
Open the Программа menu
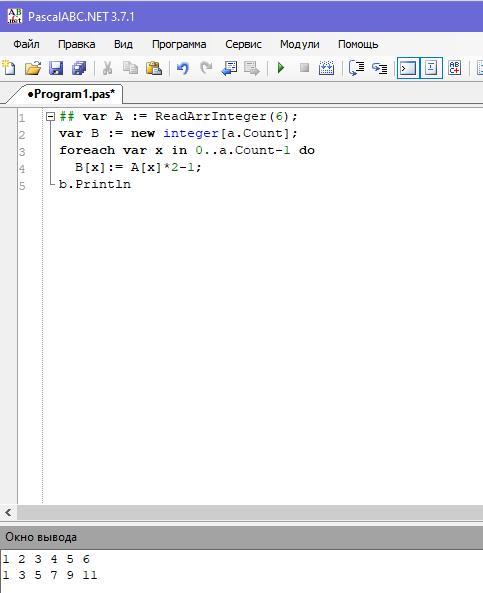point(179,44)
